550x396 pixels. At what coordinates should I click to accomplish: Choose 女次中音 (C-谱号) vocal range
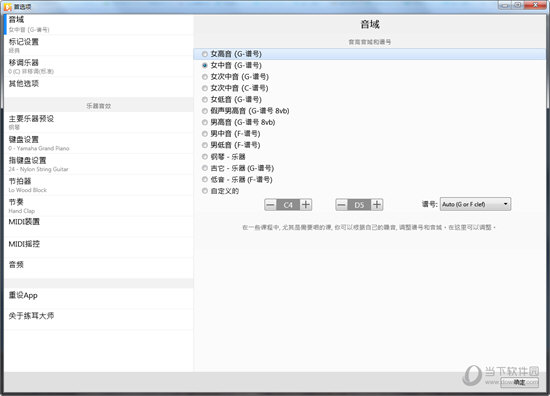(205, 88)
